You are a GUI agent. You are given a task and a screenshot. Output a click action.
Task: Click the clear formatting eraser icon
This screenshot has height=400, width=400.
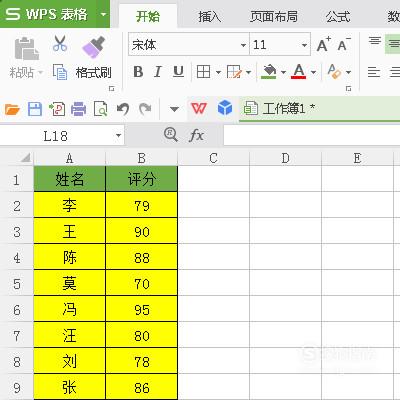(x=334, y=71)
